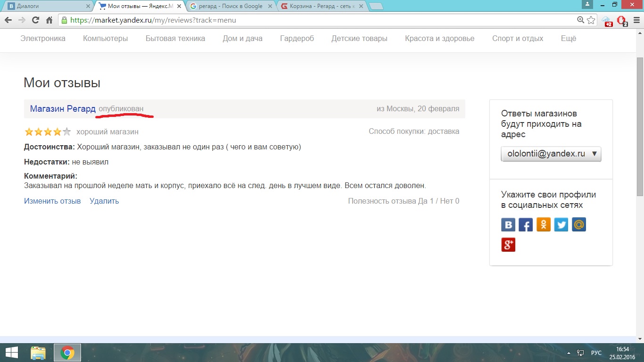Open the Красота и здоровье category
The width and height of the screenshot is (644, 362).
440,39
